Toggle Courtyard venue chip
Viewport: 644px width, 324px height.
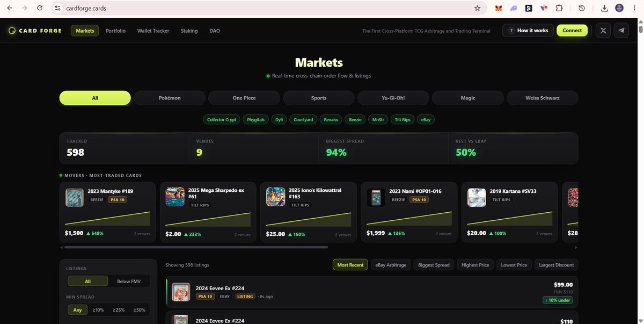coord(303,120)
